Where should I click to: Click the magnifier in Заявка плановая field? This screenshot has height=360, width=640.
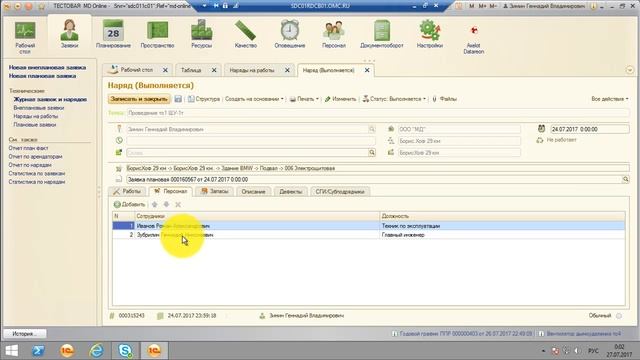625,179
